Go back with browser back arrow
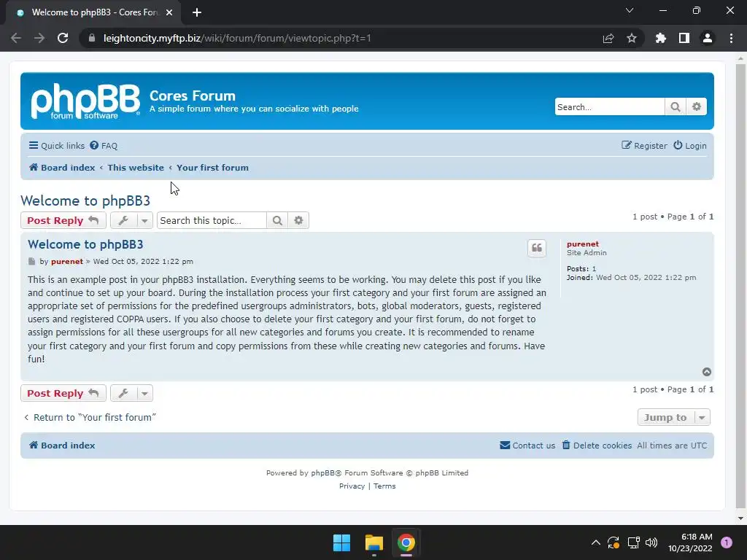Image resolution: width=747 pixels, height=560 pixels. tap(16, 38)
